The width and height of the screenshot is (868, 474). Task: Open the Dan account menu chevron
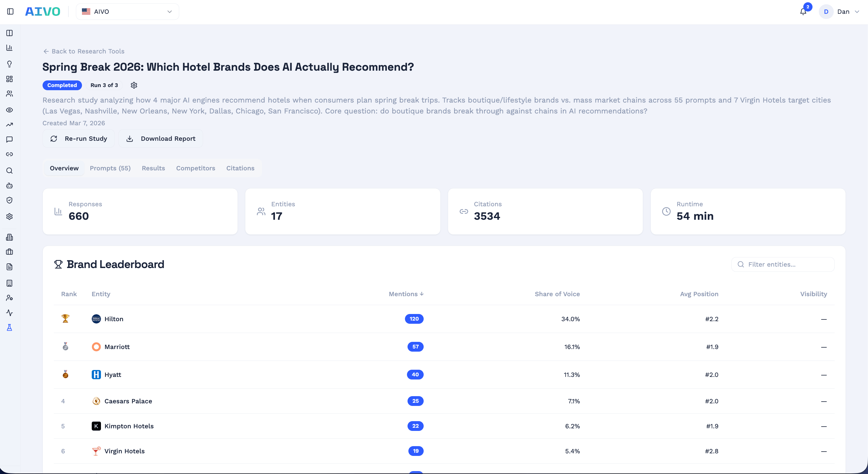[x=856, y=11]
